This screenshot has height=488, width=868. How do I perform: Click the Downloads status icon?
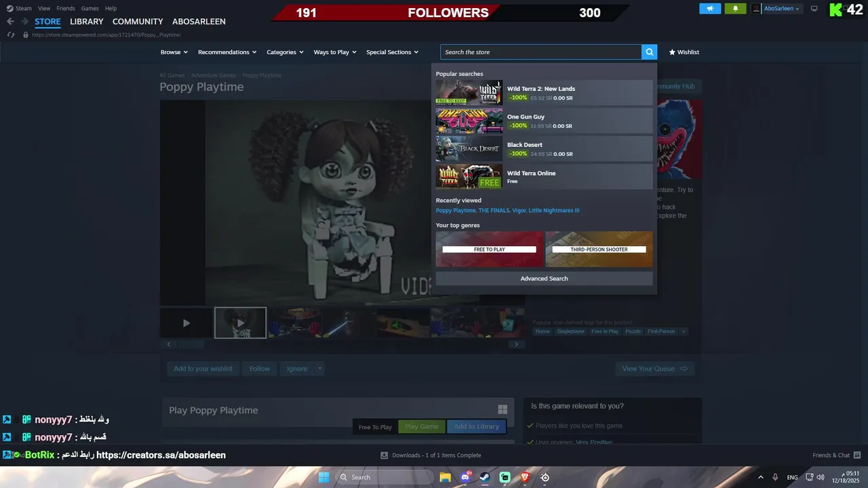384,455
